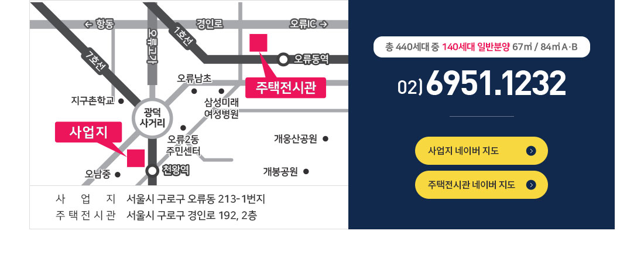Click the pink 주택전시관 square marker
644x261 pixels.
click(258, 43)
